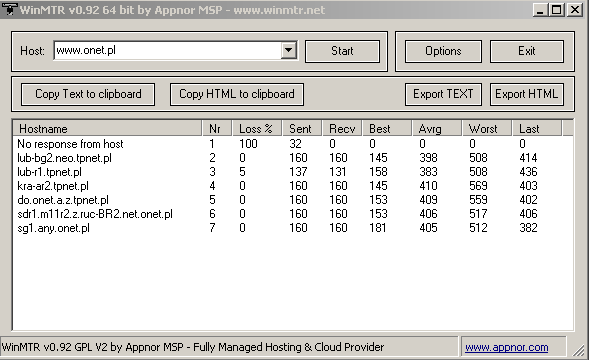Grab the window resize grip corner
This screenshot has width=589, height=360.
coord(579,350)
